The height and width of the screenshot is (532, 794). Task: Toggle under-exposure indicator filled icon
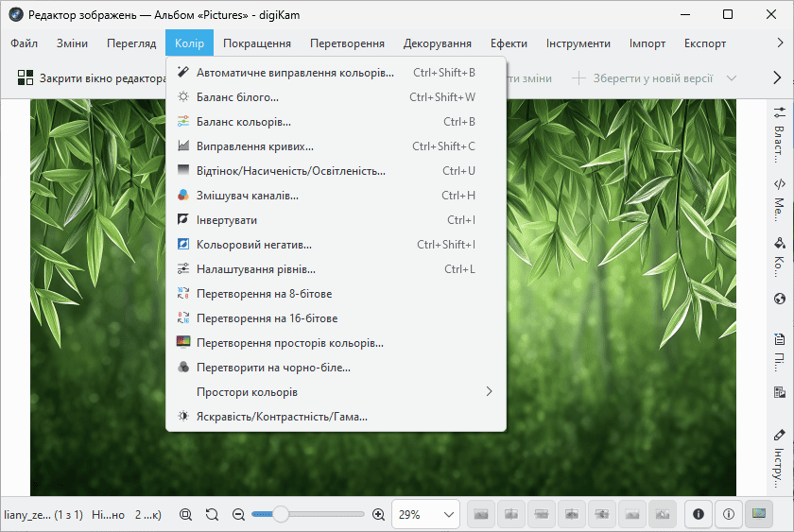699,514
